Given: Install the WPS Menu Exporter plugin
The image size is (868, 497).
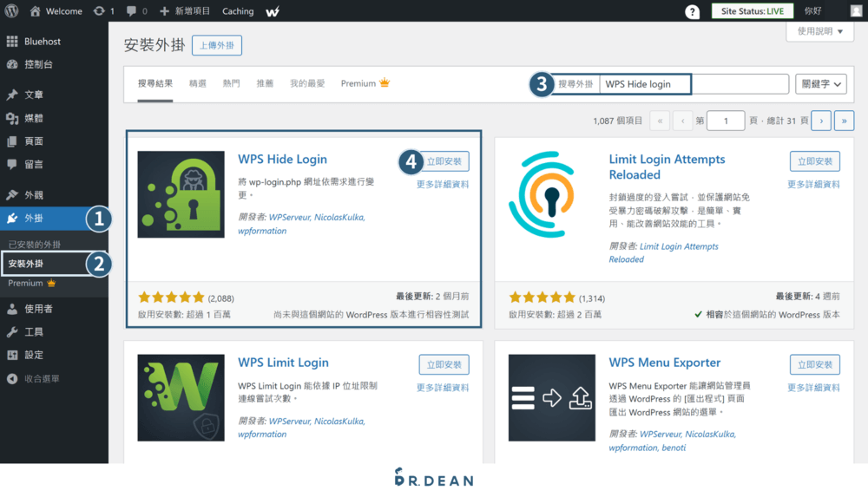Looking at the screenshot, I should click(815, 364).
